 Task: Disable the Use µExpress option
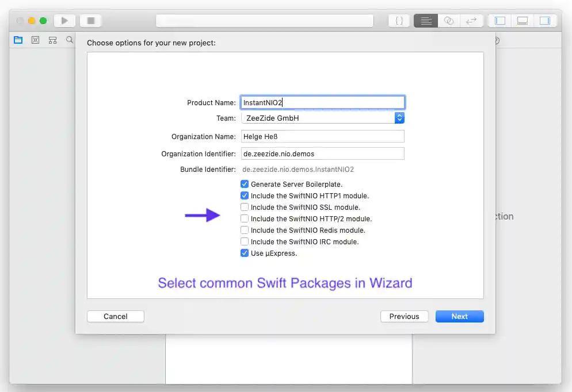tap(245, 253)
